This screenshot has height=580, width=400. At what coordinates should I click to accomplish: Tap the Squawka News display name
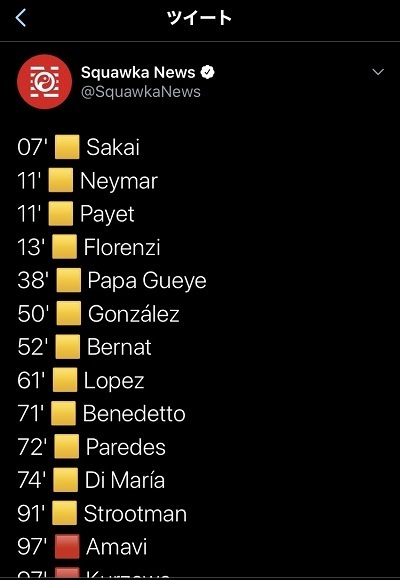pyautogui.click(x=138, y=72)
